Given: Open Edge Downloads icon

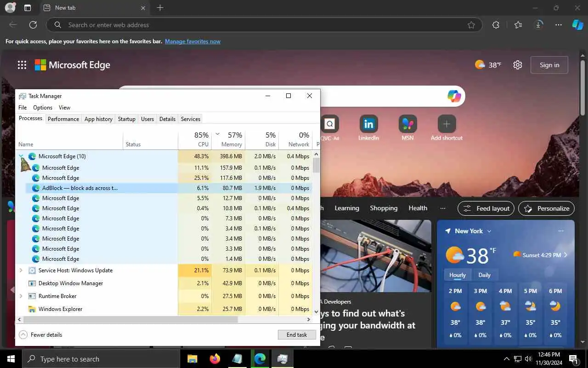Looking at the screenshot, I should pyautogui.click(x=539, y=25).
